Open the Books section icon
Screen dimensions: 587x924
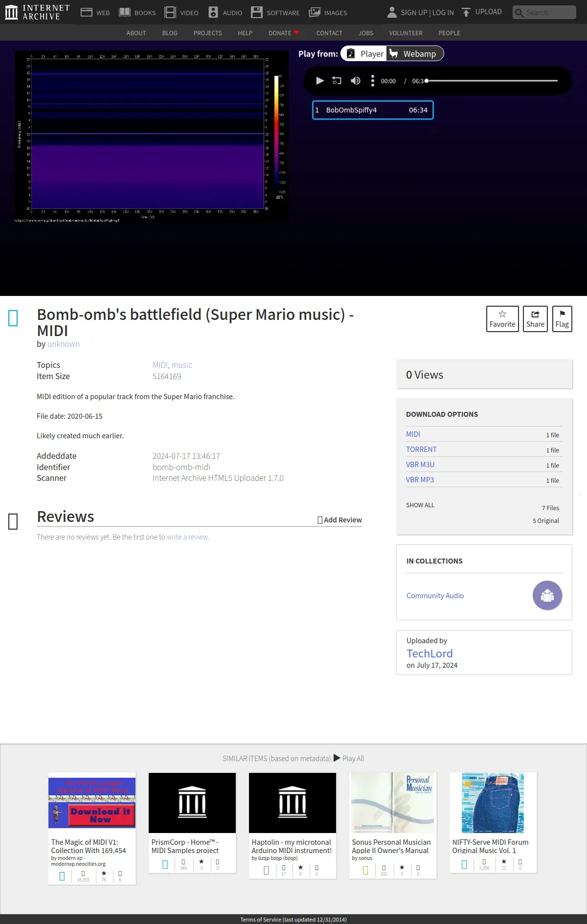click(125, 12)
